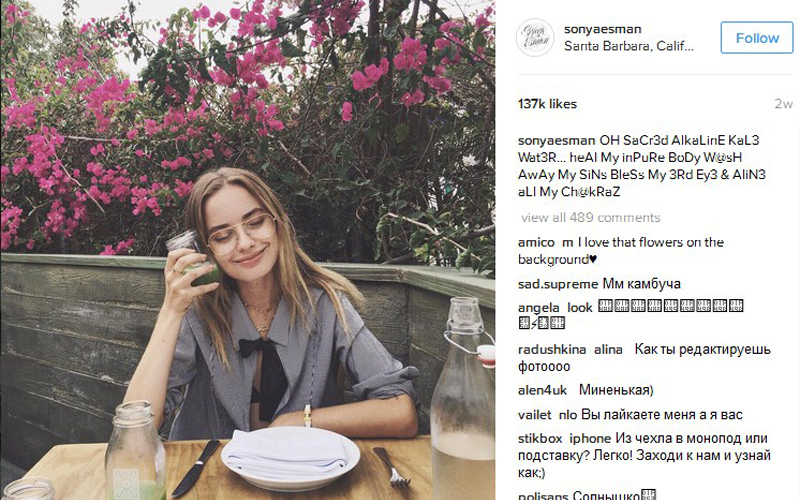Open sonyaesman username in the caption

point(556,140)
